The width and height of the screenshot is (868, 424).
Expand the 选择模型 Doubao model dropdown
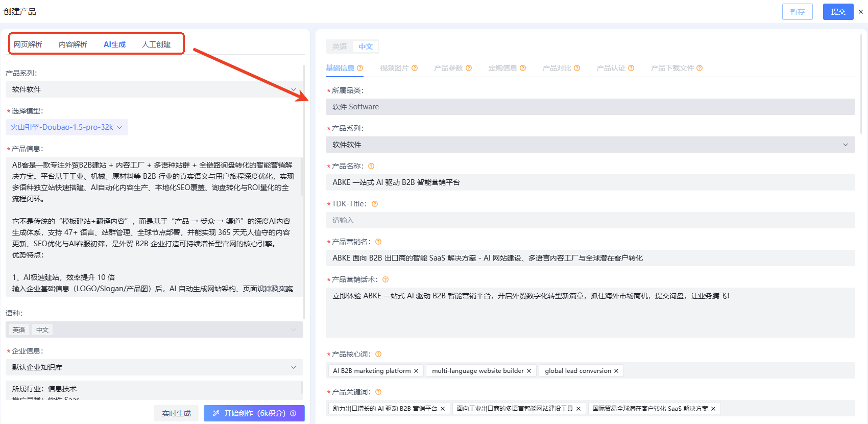(67, 127)
